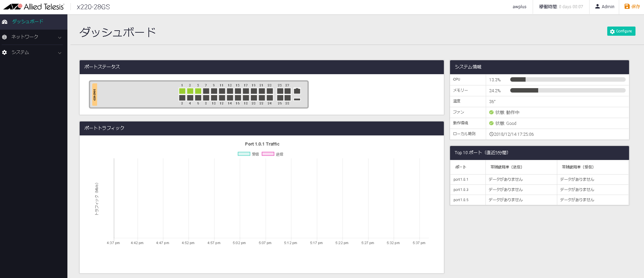Click the CPU usage progress bar
Image resolution: width=644 pixels, height=278 pixels.
point(567,80)
